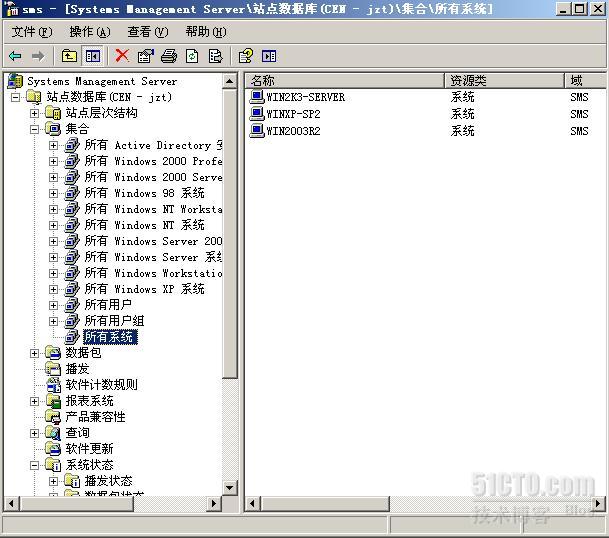Select the WIN2003R2 row name
Viewport: 609px width, 538px height.
tap(294, 131)
